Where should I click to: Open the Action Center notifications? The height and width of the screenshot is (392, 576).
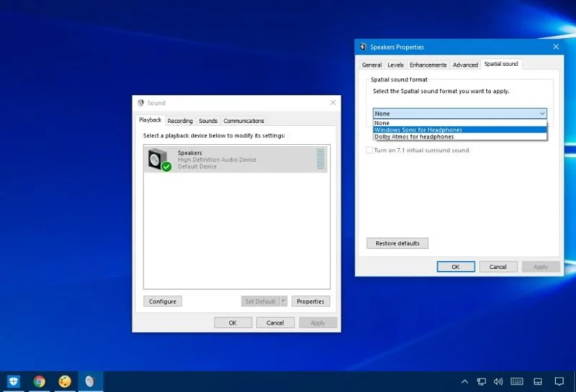tap(559, 382)
